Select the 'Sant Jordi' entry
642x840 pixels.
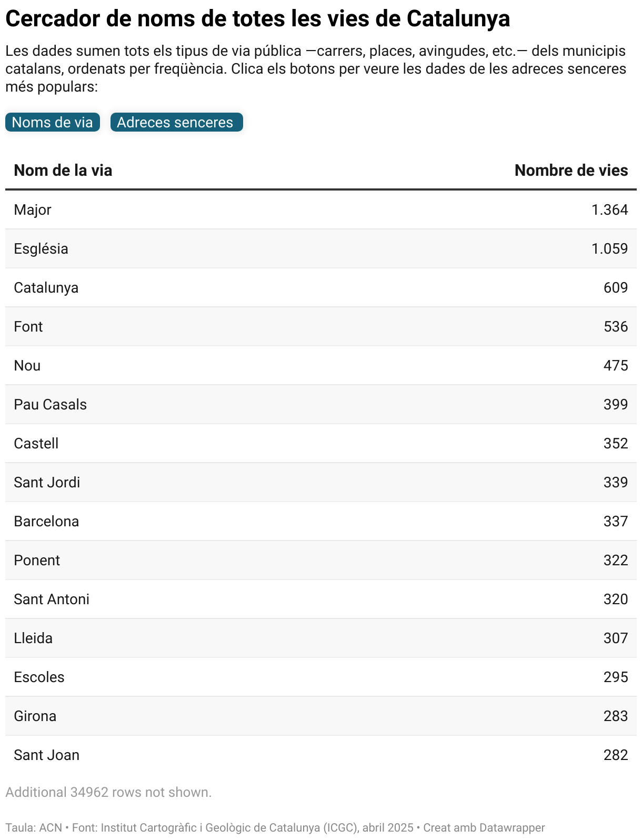[47, 482]
